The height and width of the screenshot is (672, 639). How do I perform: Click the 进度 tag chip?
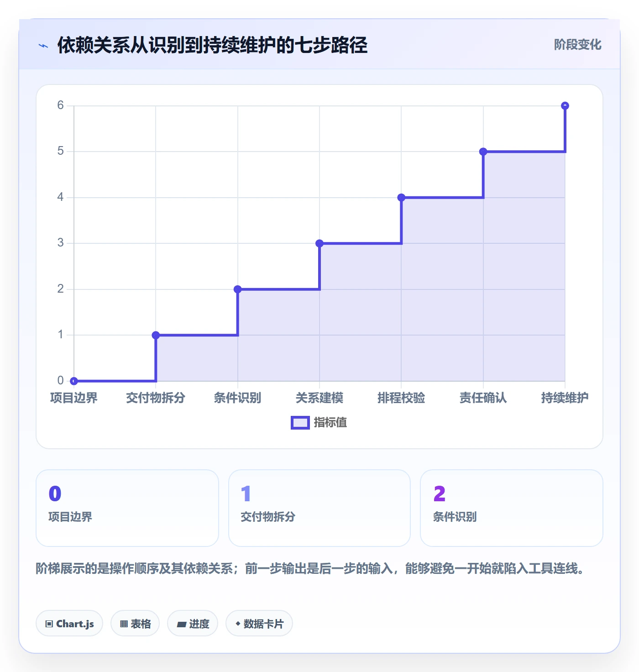click(193, 623)
